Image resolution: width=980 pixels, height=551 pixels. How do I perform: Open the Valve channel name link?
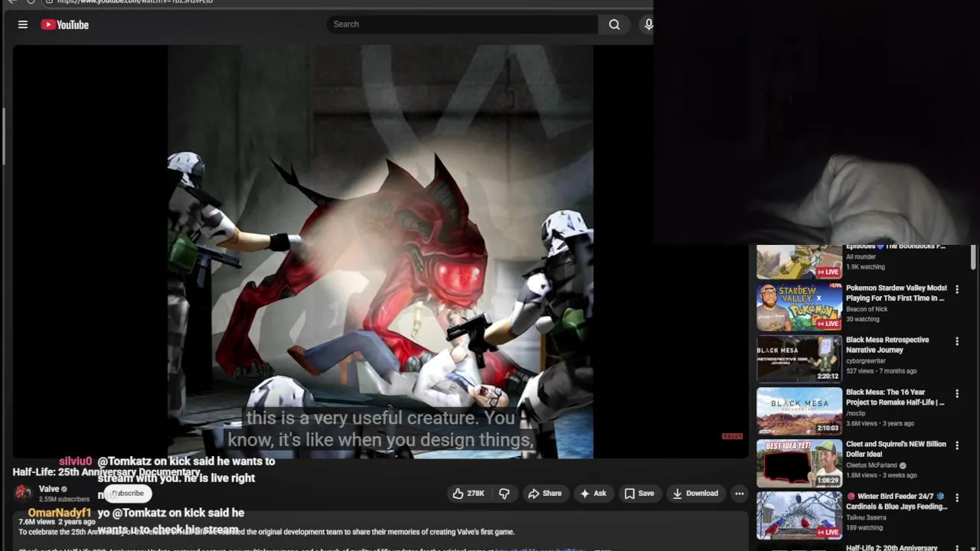pos(49,489)
